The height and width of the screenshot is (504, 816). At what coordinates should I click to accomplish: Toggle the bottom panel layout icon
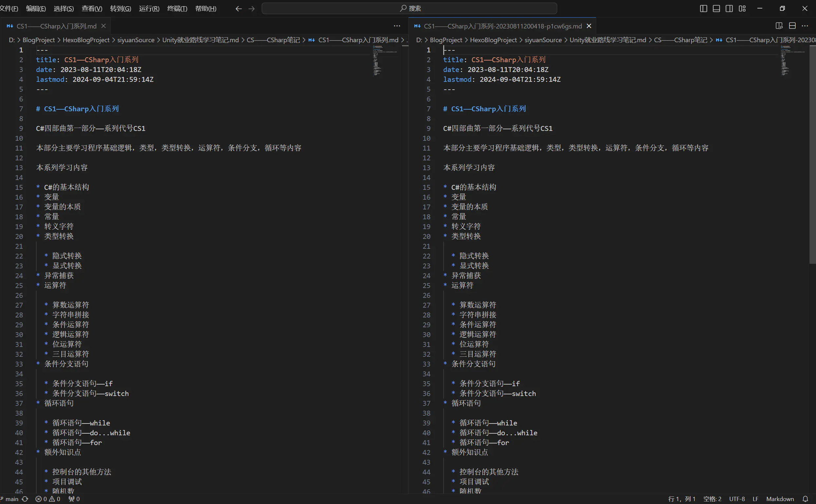pyautogui.click(x=716, y=9)
